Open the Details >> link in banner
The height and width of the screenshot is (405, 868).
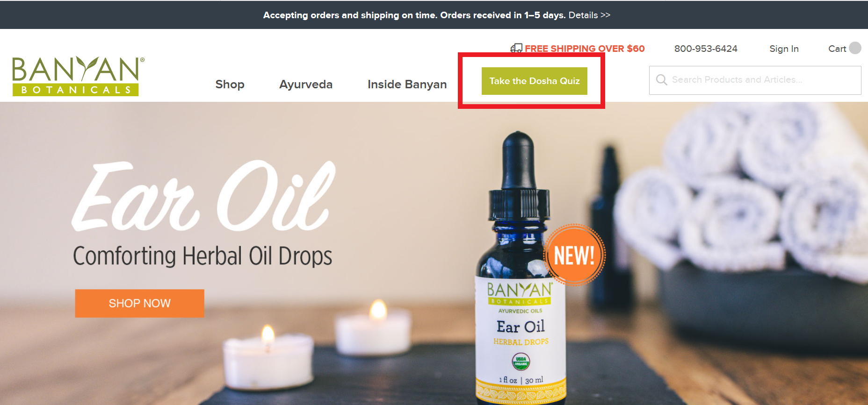tap(589, 15)
